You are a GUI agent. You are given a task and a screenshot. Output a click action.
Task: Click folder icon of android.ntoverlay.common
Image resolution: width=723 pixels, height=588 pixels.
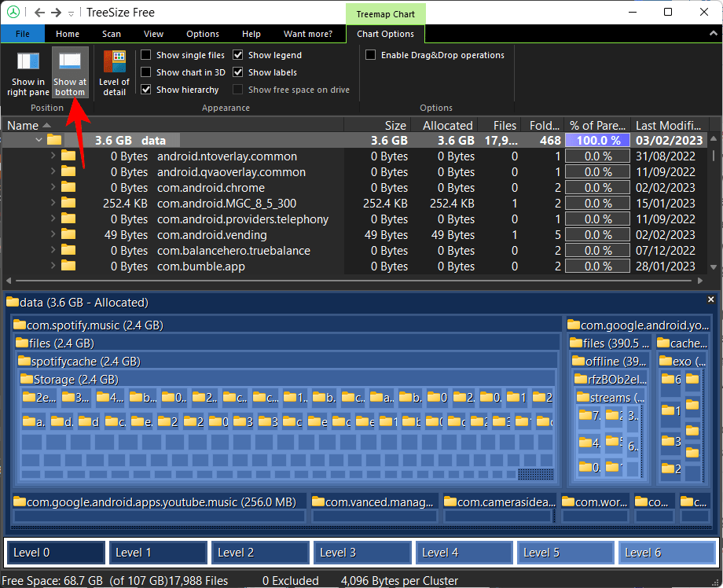(x=68, y=156)
